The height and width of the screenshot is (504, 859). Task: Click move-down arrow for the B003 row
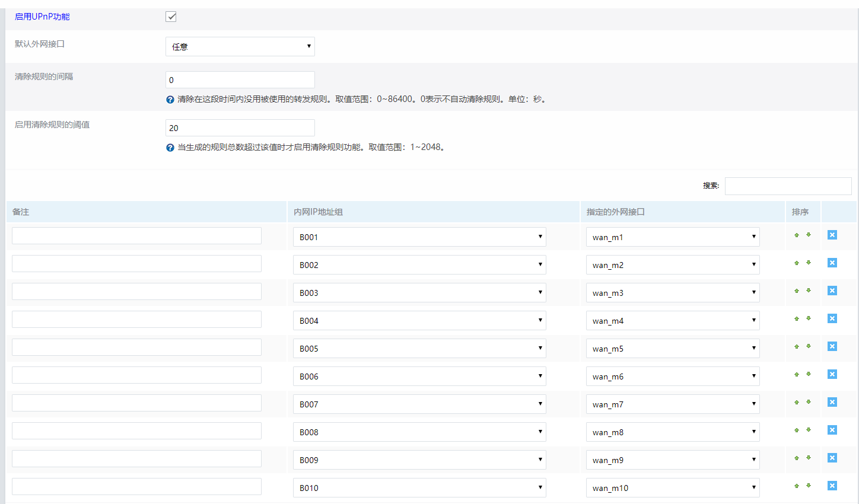coord(808,291)
